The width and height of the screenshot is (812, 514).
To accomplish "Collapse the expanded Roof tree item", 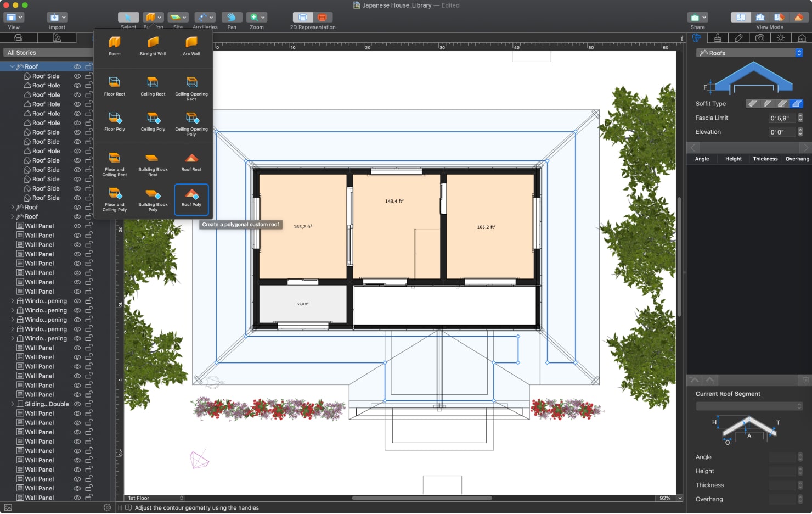I will (x=12, y=66).
